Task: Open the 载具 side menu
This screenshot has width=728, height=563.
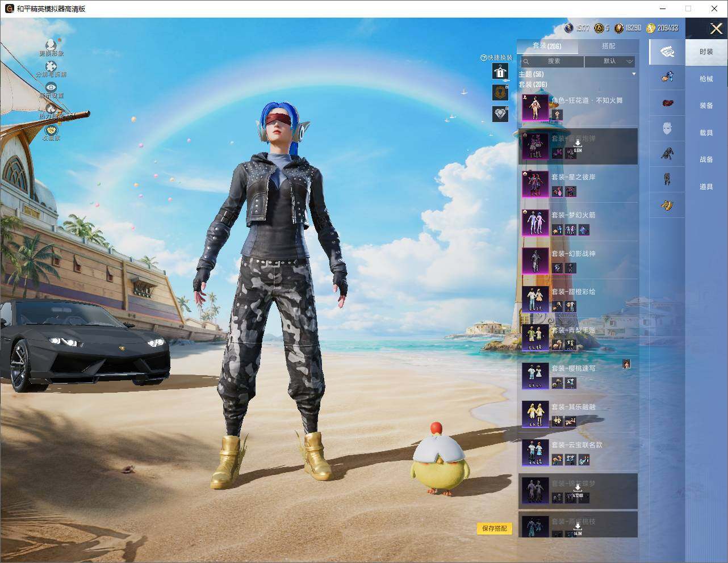Action: coord(706,133)
